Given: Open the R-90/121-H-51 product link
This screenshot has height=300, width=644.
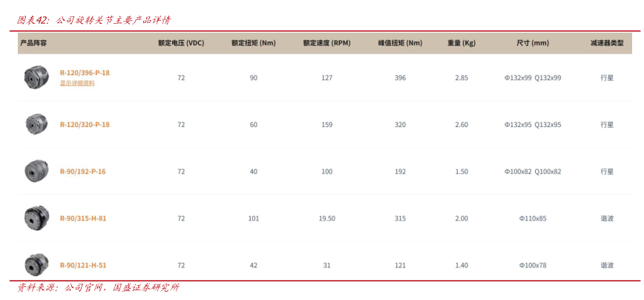Looking at the screenshot, I should [x=82, y=265].
